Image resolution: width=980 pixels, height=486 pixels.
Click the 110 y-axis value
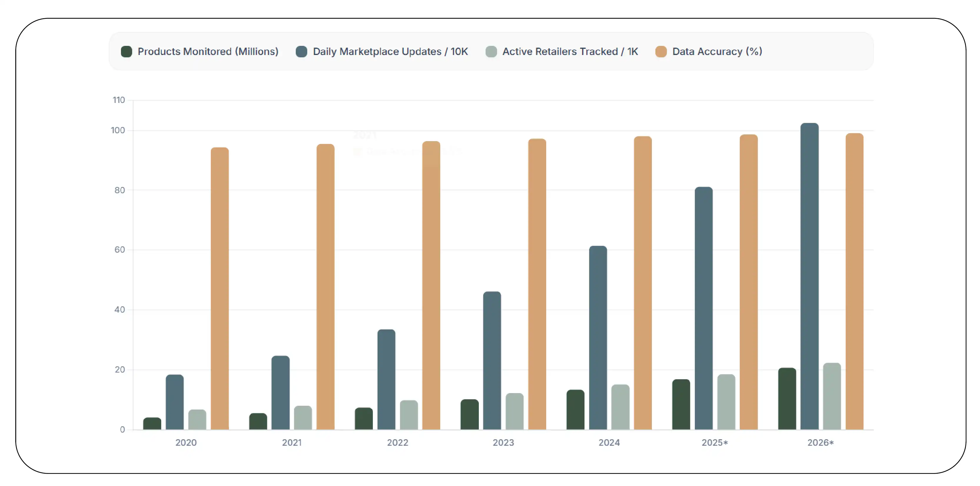point(119,100)
